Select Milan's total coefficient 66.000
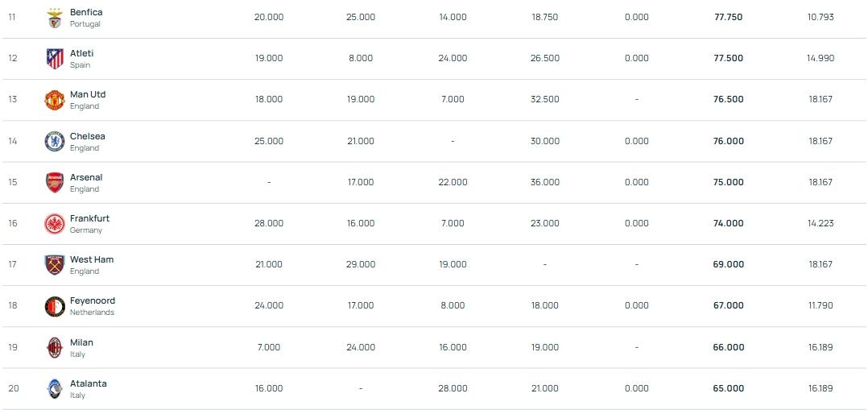Screen dimensions: 868x410 coord(729,347)
